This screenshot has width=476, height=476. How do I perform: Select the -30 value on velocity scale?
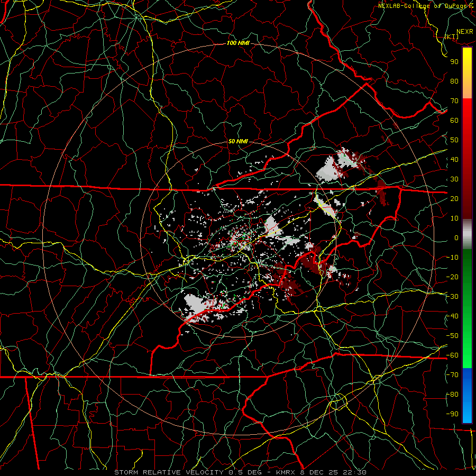tap(452, 297)
